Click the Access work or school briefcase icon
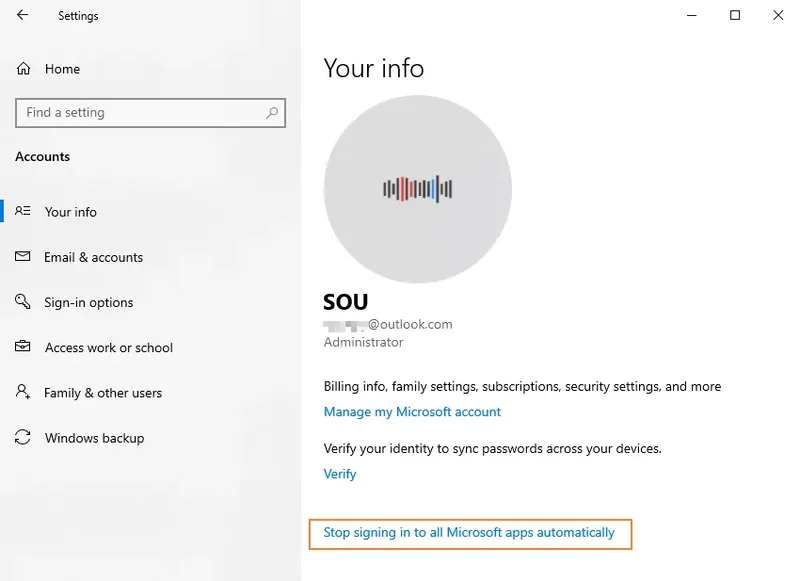800x581 pixels. (x=22, y=346)
